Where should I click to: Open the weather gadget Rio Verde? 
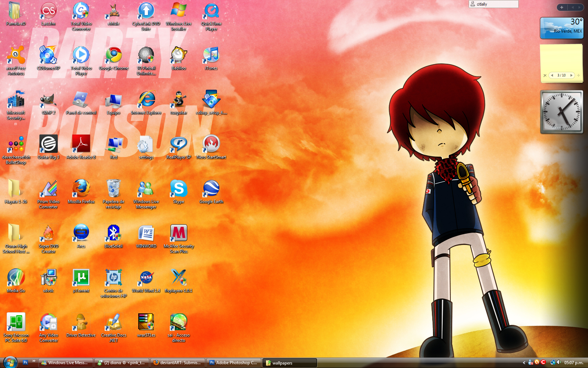coord(562,28)
